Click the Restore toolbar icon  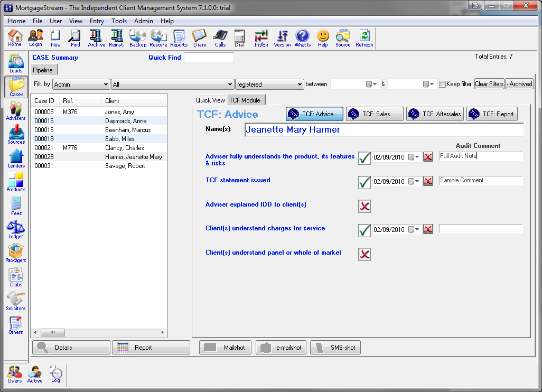tap(158, 38)
